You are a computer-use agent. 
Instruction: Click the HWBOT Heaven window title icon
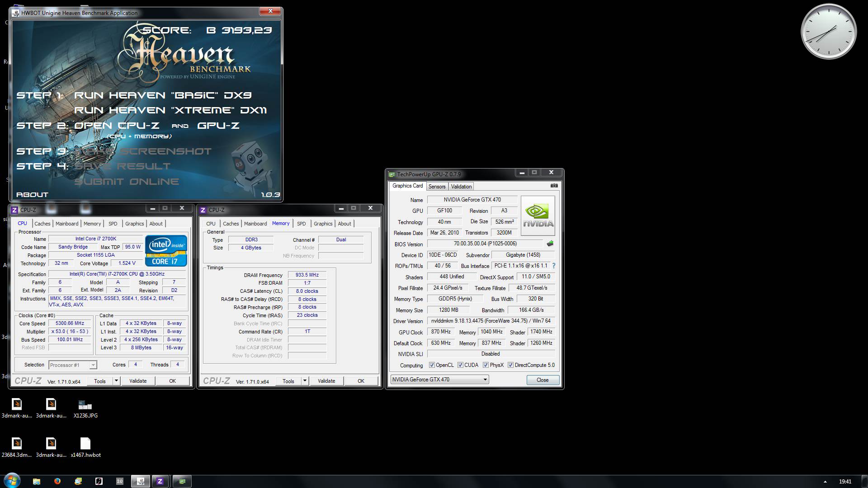point(16,13)
